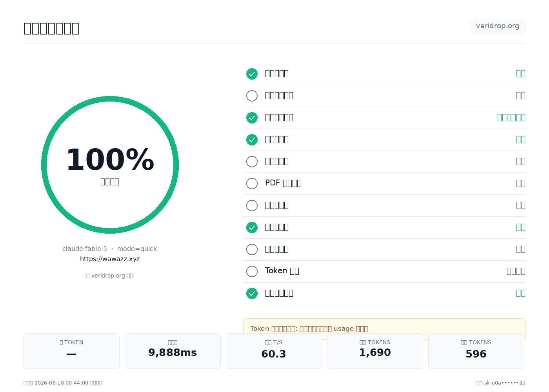The image size is (549, 392).
Task: Select the 1,690 TOKENS stat card
Action: (x=375, y=351)
